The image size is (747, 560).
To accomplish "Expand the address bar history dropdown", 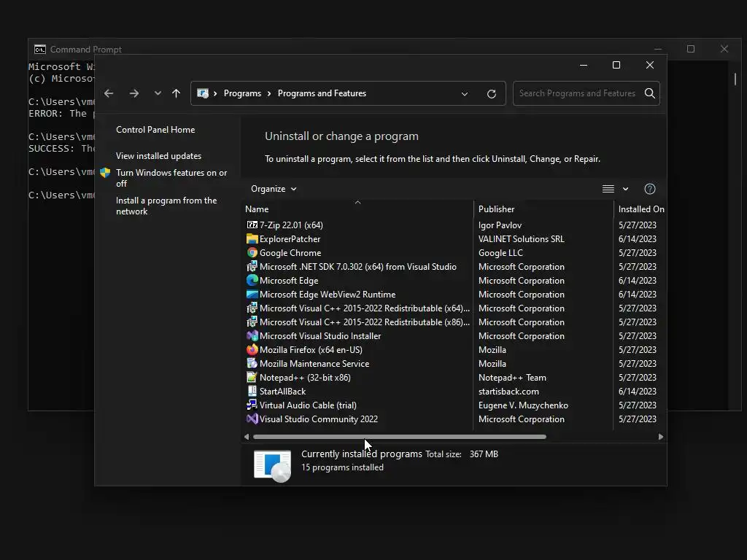I will click(465, 94).
